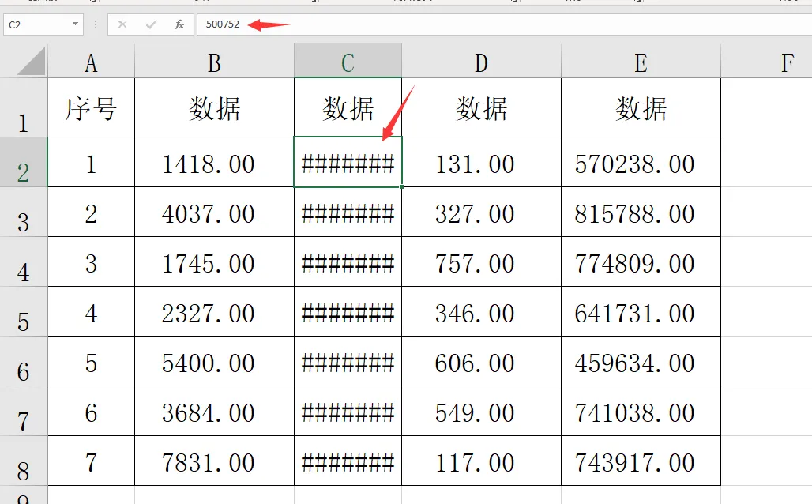The width and height of the screenshot is (812, 504).
Task: Select row 2 header
Action: point(24,162)
